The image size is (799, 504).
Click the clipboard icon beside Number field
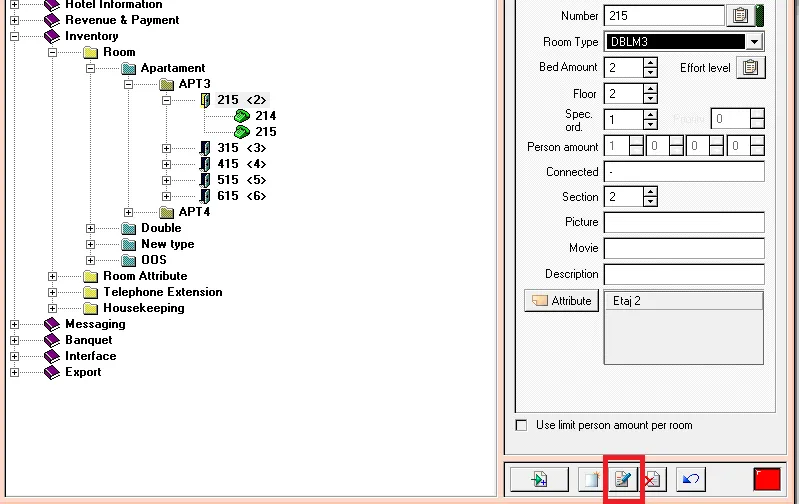pos(740,16)
